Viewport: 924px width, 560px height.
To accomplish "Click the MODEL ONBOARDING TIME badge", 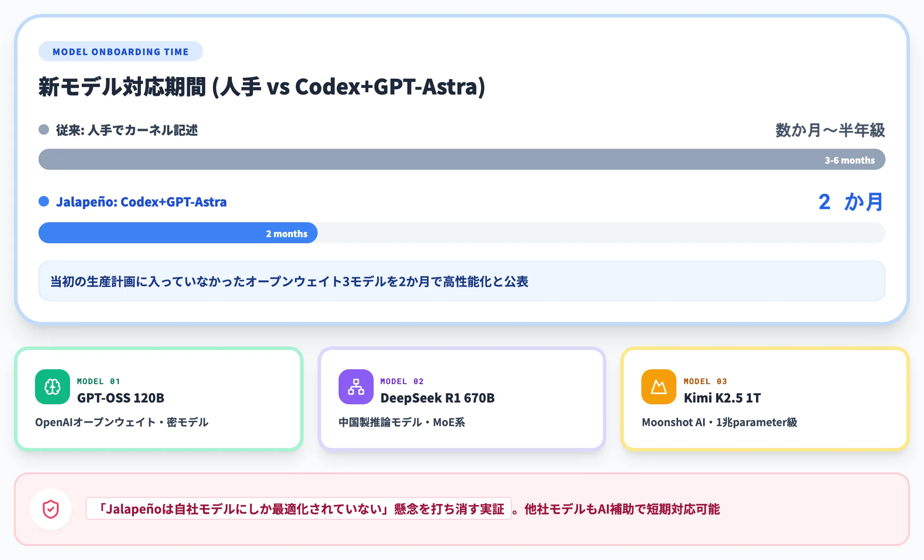I will coord(121,52).
